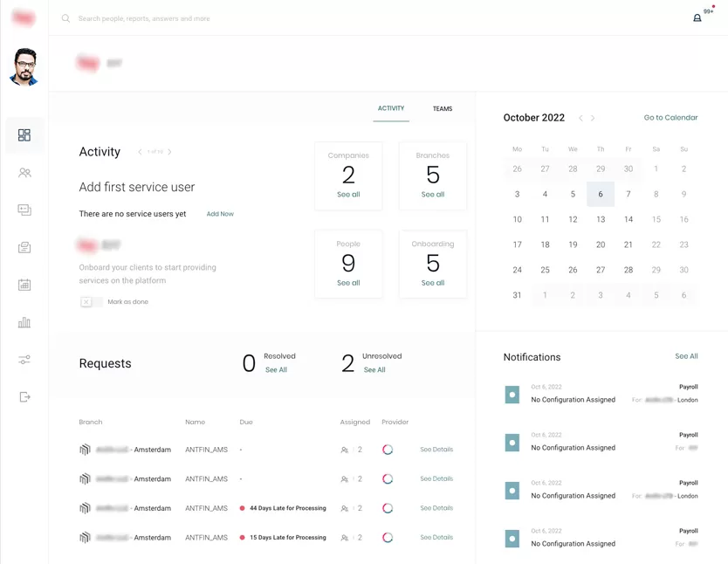Screen dimensions: 728x564
Task: Go to previous month in calendar
Action: coord(580,118)
